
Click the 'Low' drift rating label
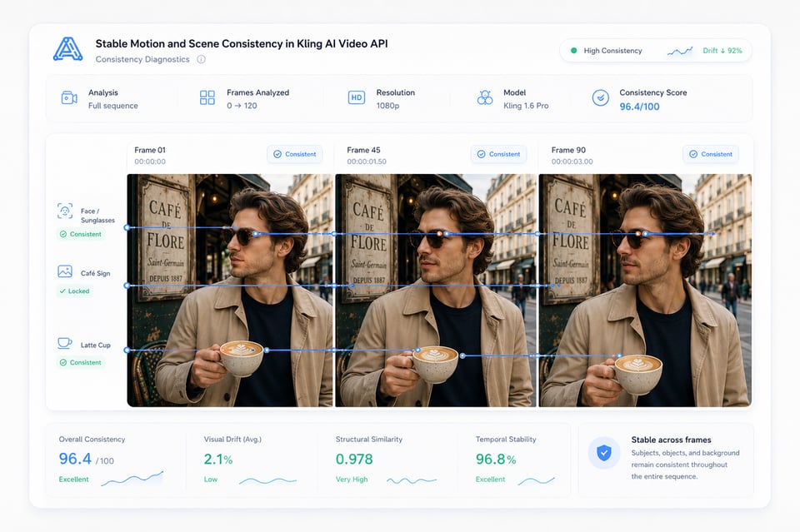point(211,480)
